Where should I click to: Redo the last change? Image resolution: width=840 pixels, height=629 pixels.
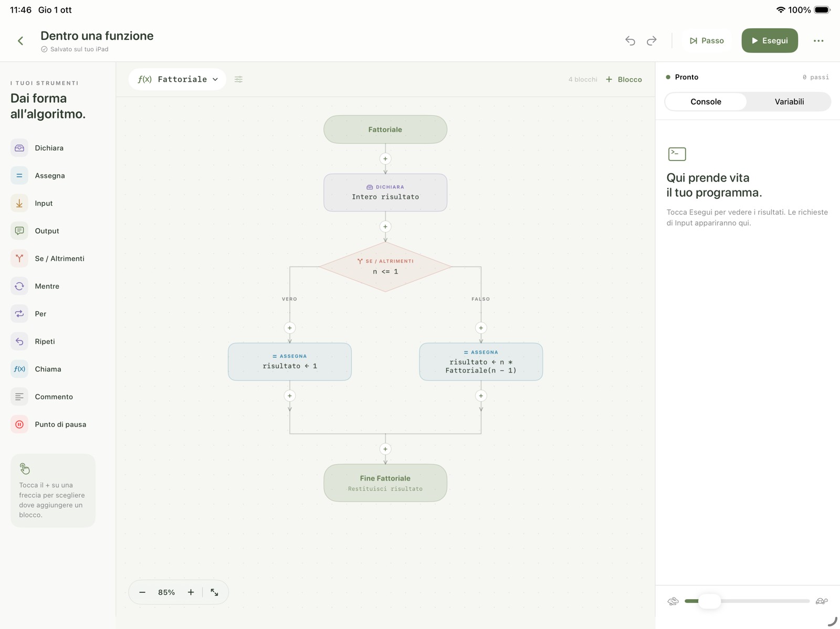[652, 40]
